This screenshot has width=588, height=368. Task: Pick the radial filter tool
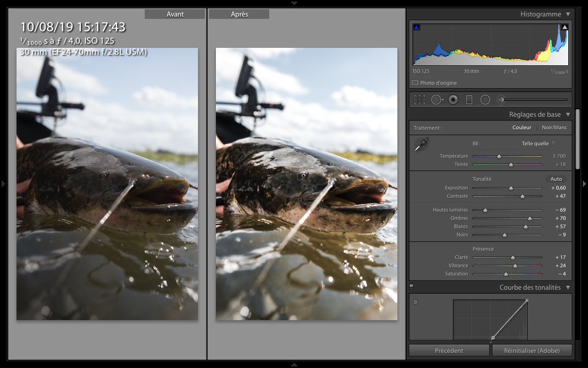coord(485,99)
